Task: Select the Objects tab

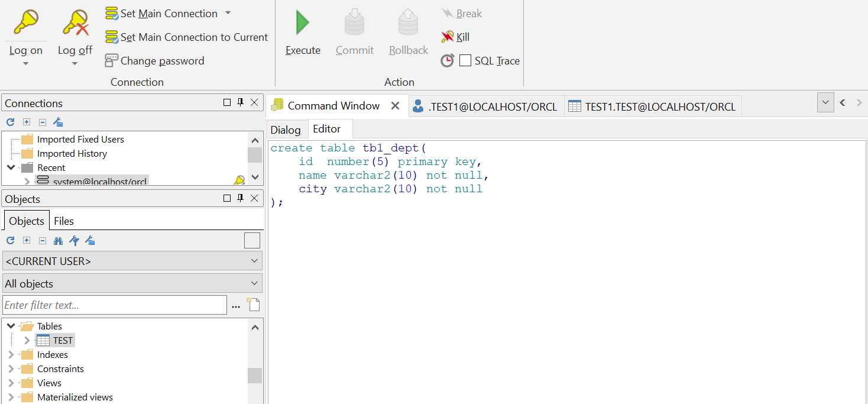Action: point(27,221)
